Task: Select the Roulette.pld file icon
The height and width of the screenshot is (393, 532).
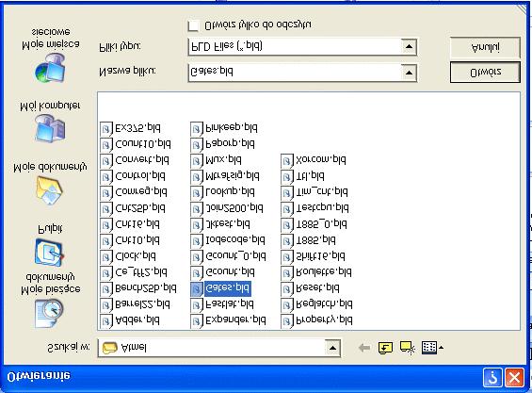Action: pyautogui.click(x=287, y=272)
